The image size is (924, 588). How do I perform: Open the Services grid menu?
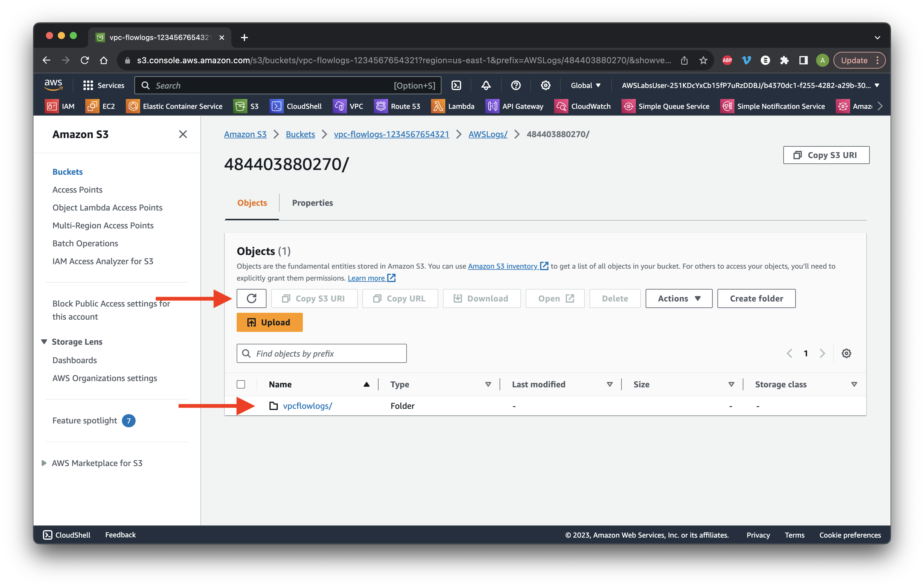coord(104,85)
